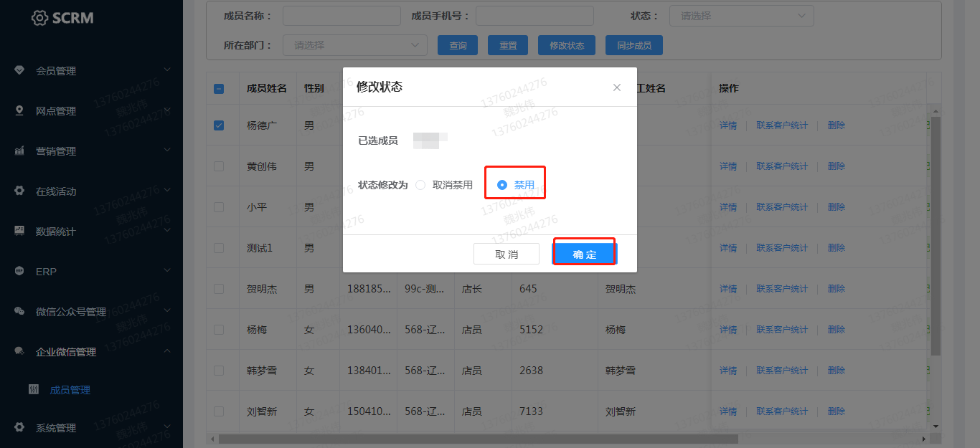Screen dimensions: 980x448
Task: Click the 在线活动 gear icon
Action: [19, 191]
